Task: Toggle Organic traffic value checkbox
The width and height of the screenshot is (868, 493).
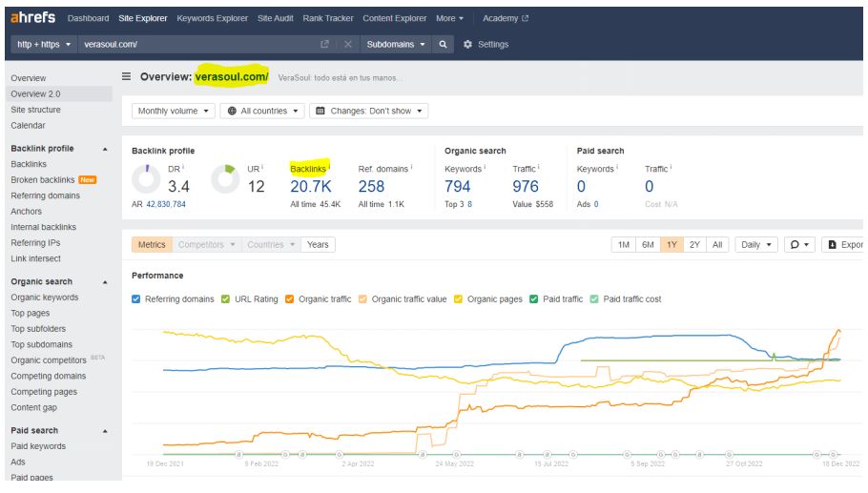Action: pyautogui.click(x=362, y=299)
